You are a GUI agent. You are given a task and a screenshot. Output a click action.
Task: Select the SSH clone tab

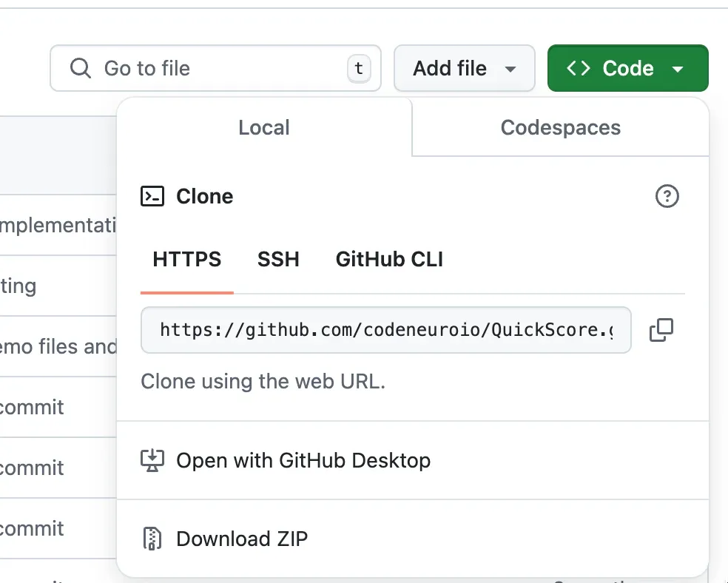(x=278, y=259)
